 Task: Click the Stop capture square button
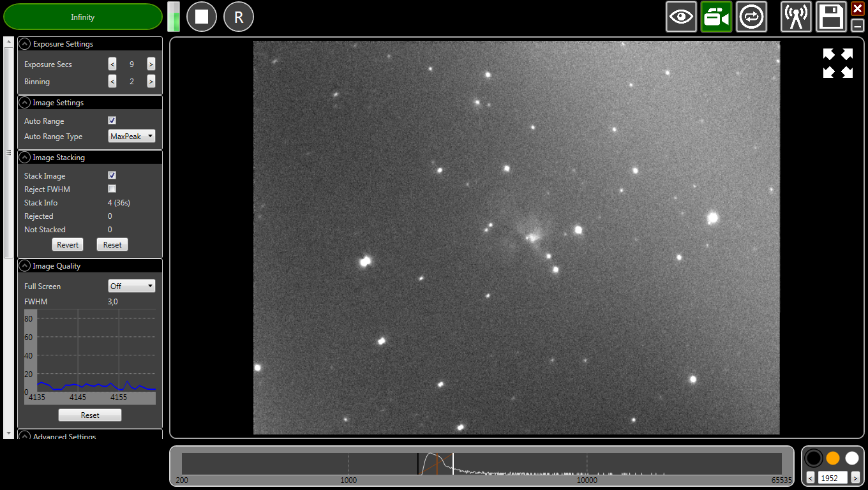[202, 17]
